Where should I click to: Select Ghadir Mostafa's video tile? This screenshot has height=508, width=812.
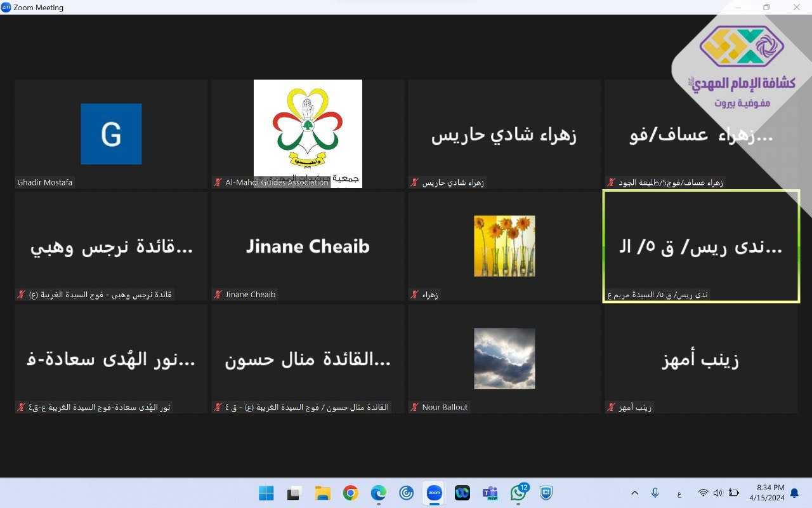click(x=111, y=134)
